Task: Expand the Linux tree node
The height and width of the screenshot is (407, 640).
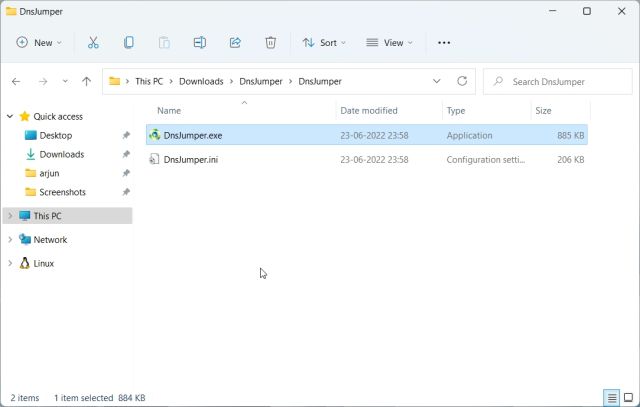Action: pos(10,263)
